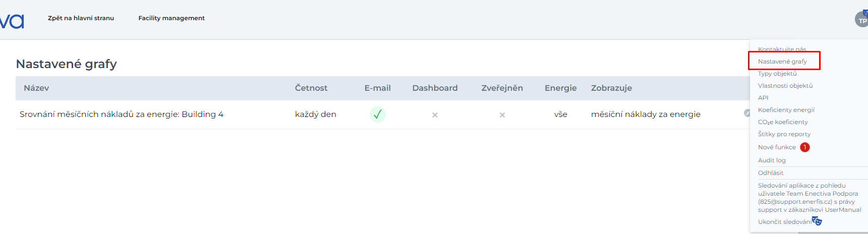Click the edit pencil icon in Building 4 row
Viewport: 868px width, 234px height.
(x=746, y=113)
